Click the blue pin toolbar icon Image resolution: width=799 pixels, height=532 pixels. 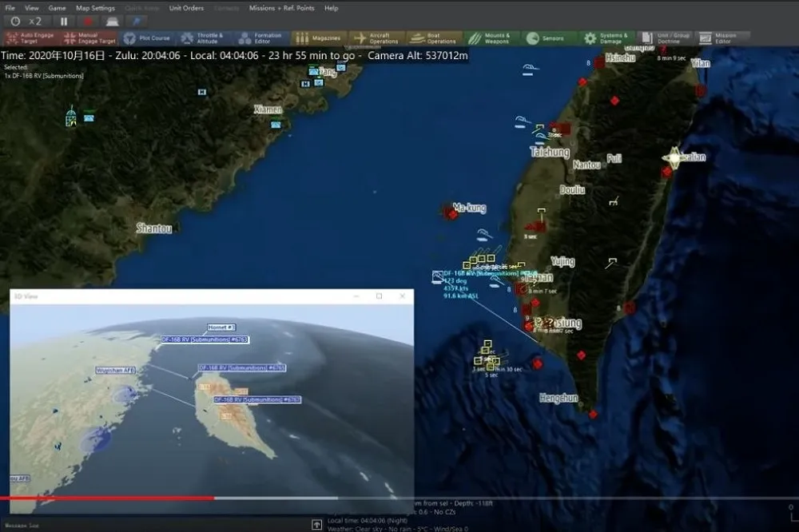click(137, 22)
